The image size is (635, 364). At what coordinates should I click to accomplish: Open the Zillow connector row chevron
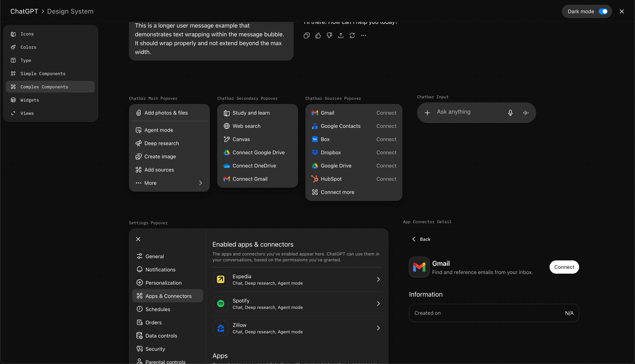click(378, 328)
